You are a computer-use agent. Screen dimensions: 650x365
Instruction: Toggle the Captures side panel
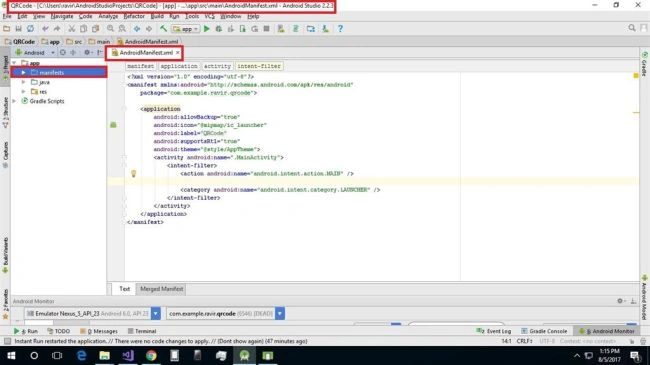tap(5, 154)
